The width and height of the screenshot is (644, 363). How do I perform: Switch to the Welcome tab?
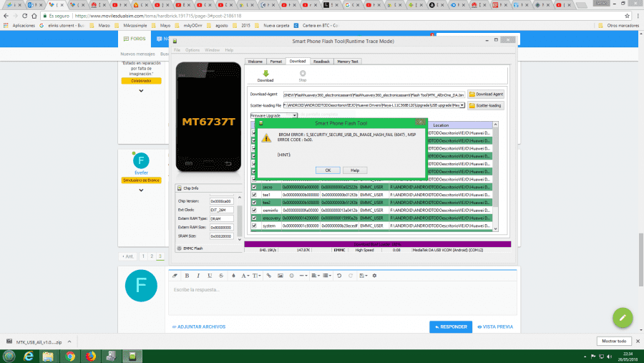click(255, 62)
